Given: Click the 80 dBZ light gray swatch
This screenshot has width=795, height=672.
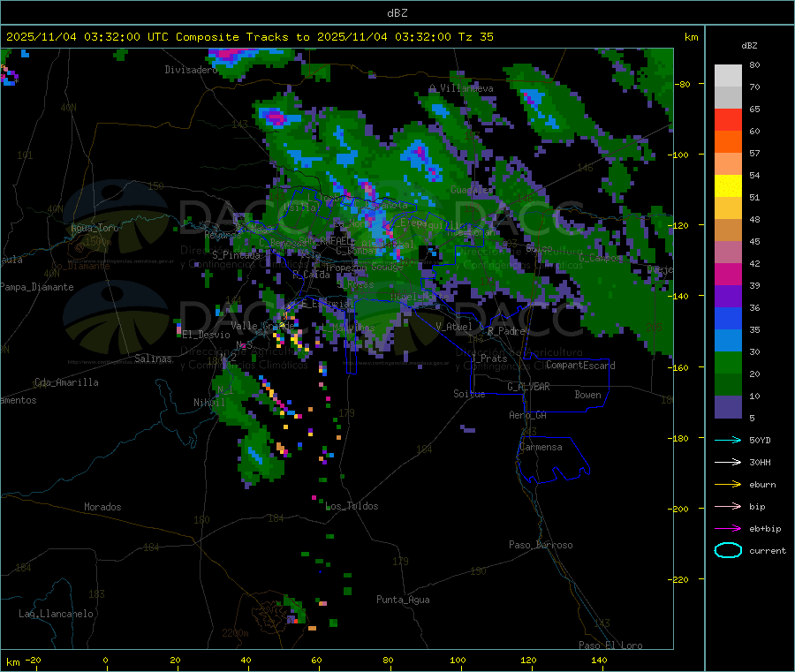Looking at the screenshot, I should coord(728,76).
